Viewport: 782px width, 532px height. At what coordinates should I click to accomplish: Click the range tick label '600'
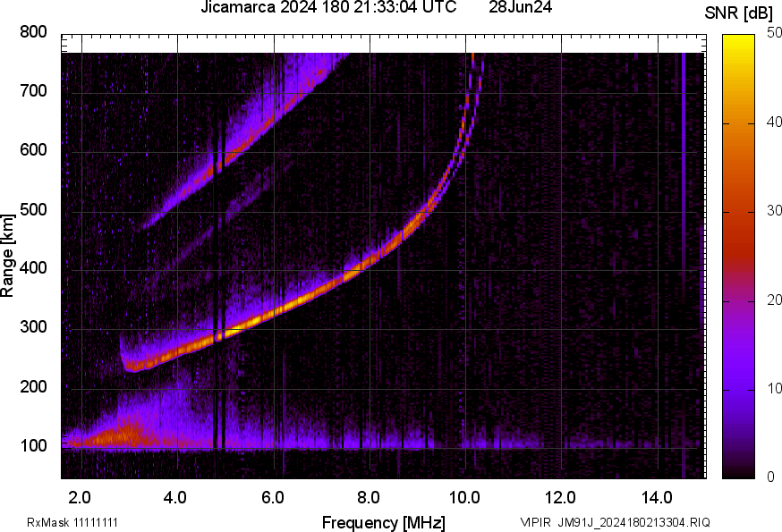click(x=33, y=150)
